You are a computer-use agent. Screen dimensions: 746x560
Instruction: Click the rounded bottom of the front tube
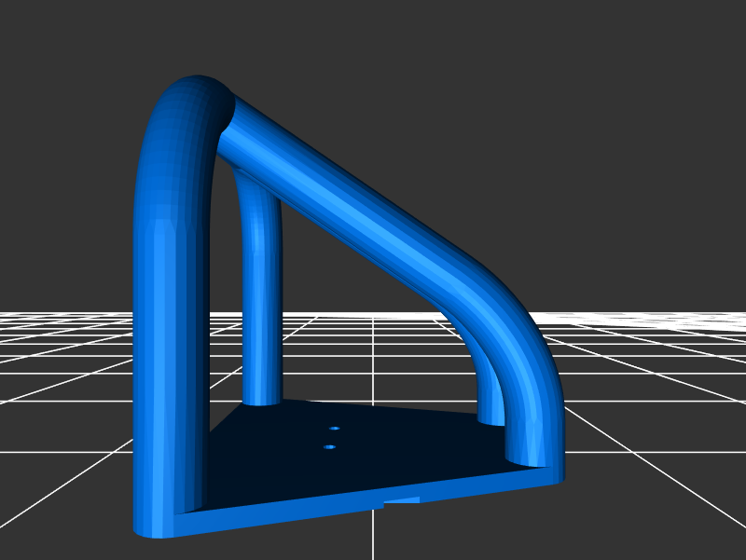[x=154, y=529]
